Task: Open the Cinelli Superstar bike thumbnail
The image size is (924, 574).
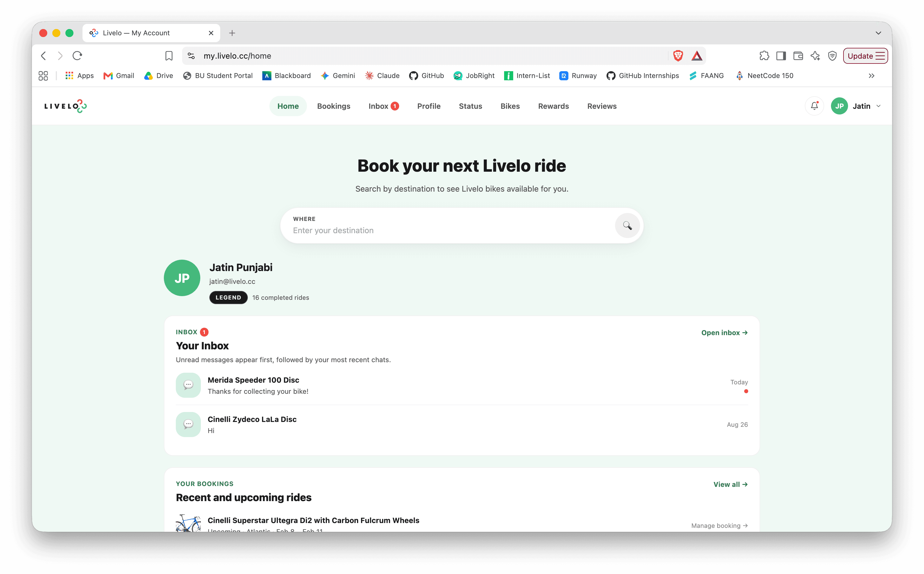Action: [x=188, y=523]
